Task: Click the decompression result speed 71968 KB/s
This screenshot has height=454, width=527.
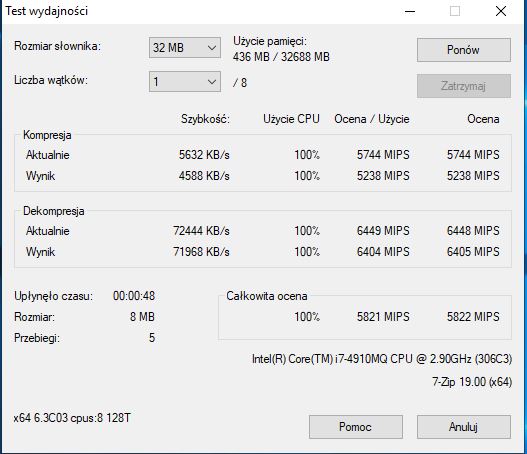Action: point(201,252)
